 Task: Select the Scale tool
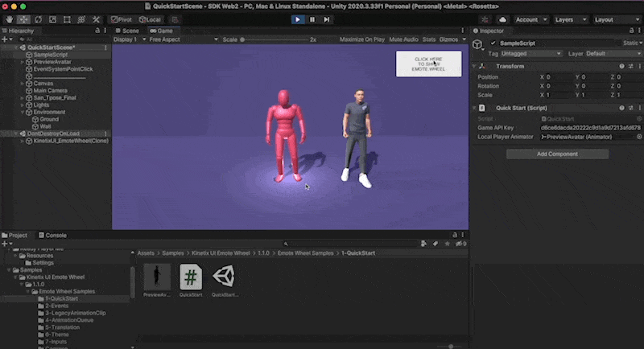click(52, 19)
